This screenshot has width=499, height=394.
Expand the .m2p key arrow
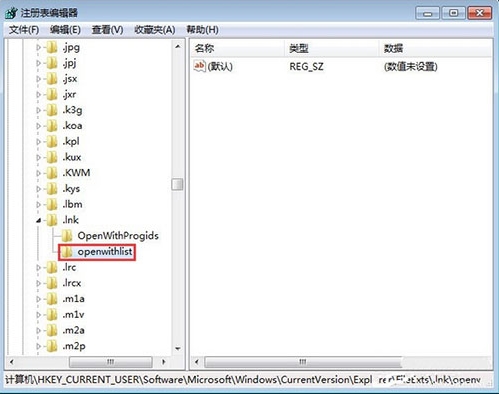click(38, 346)
